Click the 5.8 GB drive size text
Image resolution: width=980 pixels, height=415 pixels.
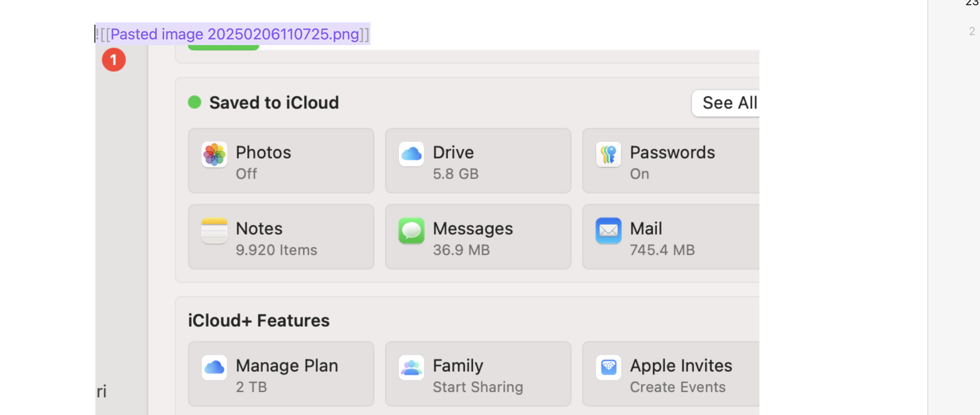pos(456,174)
